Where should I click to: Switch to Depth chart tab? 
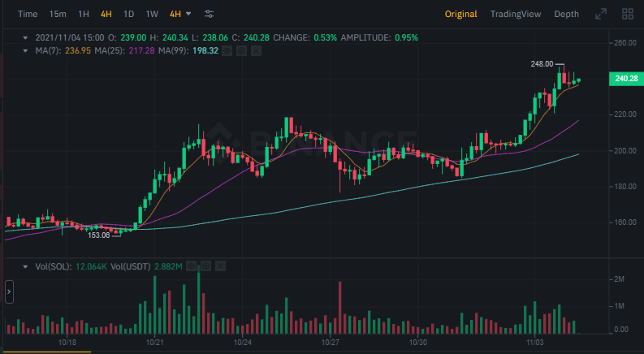(567, 15)
